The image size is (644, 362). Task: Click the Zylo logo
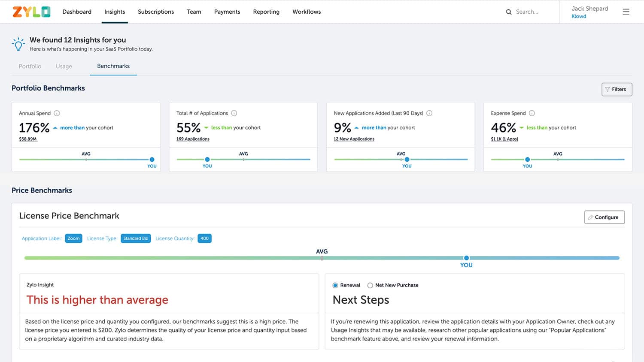click(31, 12)
